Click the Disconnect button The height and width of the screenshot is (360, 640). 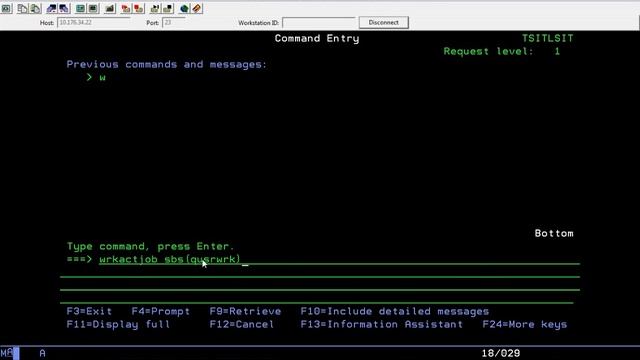tap(384, 22)
